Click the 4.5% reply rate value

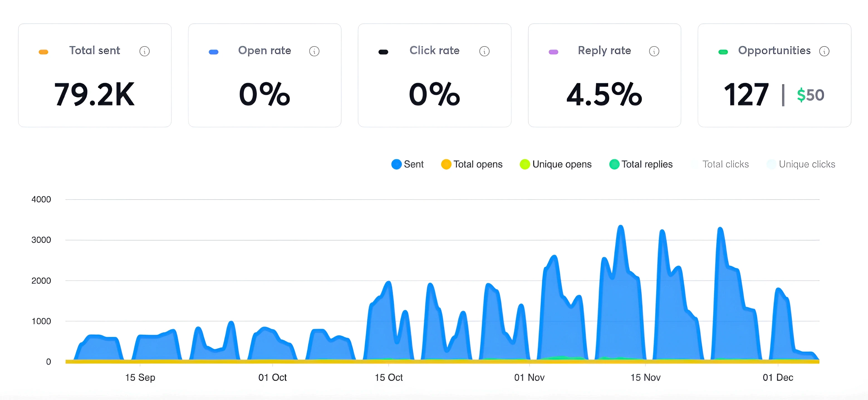tap(604, 95)
